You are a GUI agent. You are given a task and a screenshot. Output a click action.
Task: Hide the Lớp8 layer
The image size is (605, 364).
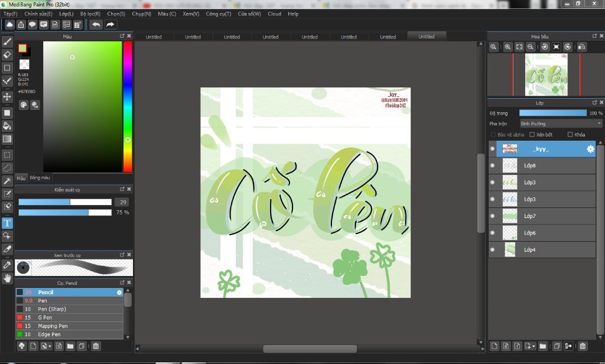pos(492,165)
